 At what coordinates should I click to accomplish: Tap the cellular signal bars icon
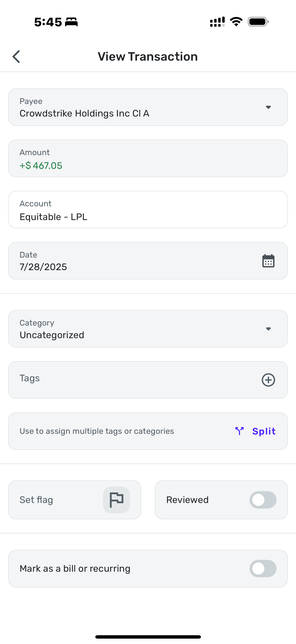click(217, 22)
